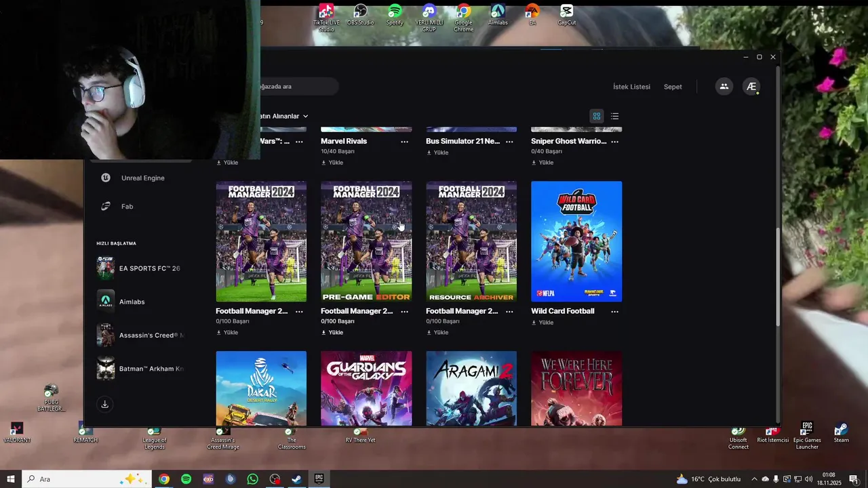
Task: Open YERLI MILLI GRUP Discord shortcut
Action: (429, 18)
